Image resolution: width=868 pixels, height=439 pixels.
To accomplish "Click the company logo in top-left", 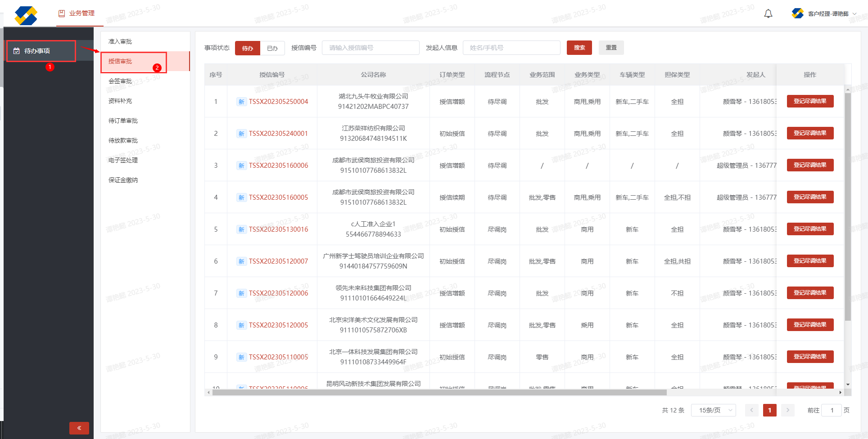I will pyautogui.click(x=26, y=15).
